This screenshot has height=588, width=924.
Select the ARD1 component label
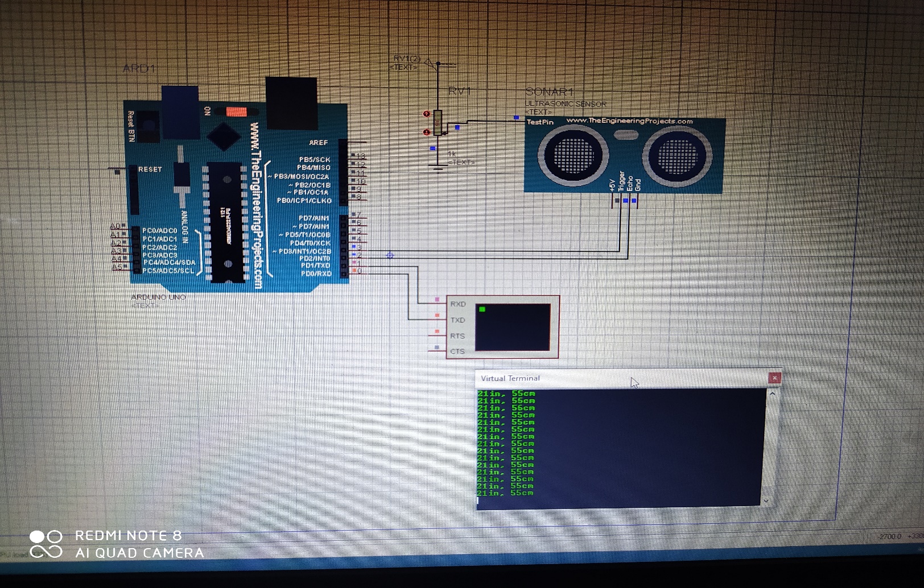click(x=139, y=69)
